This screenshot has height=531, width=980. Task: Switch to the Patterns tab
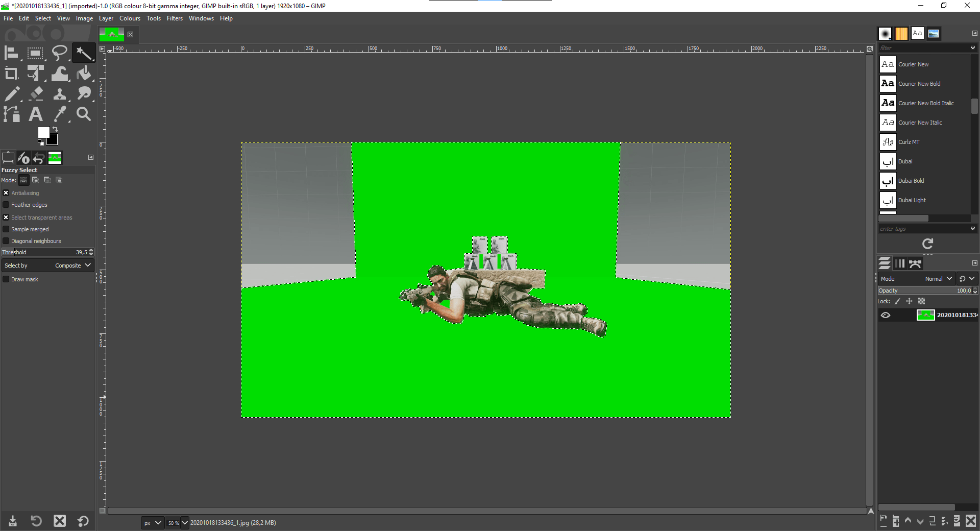901,34
